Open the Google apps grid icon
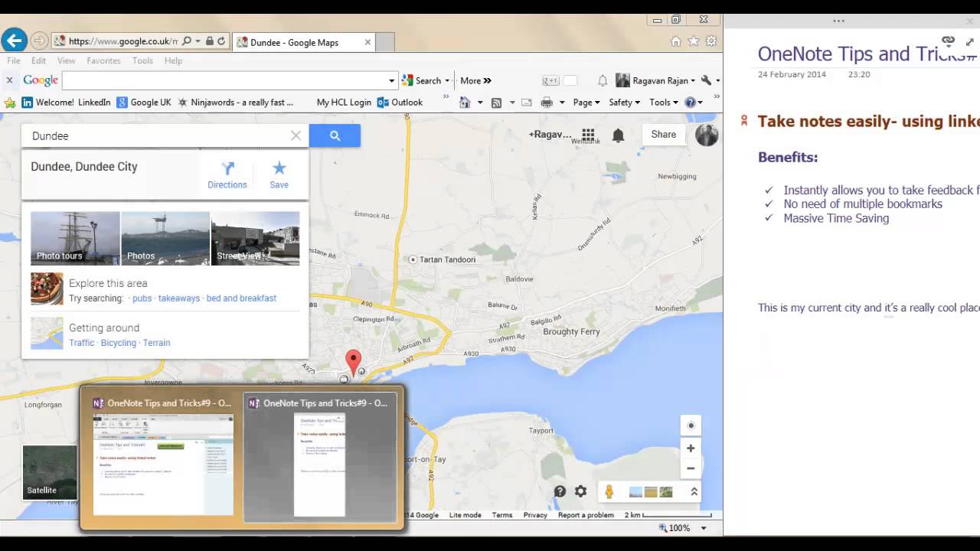The height and width of the screenshot is (551, 980). tap(588, 135)
